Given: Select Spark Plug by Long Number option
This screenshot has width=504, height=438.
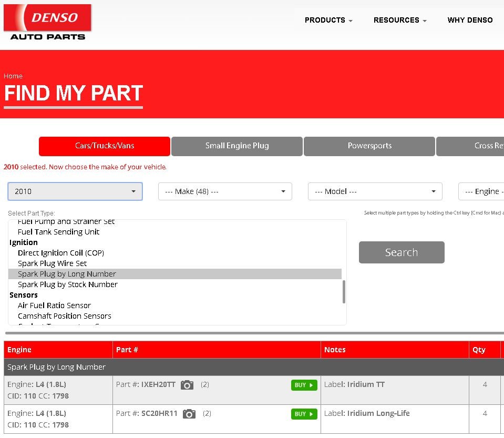Looking at the screenshot, I should click(x=175, y=274).
